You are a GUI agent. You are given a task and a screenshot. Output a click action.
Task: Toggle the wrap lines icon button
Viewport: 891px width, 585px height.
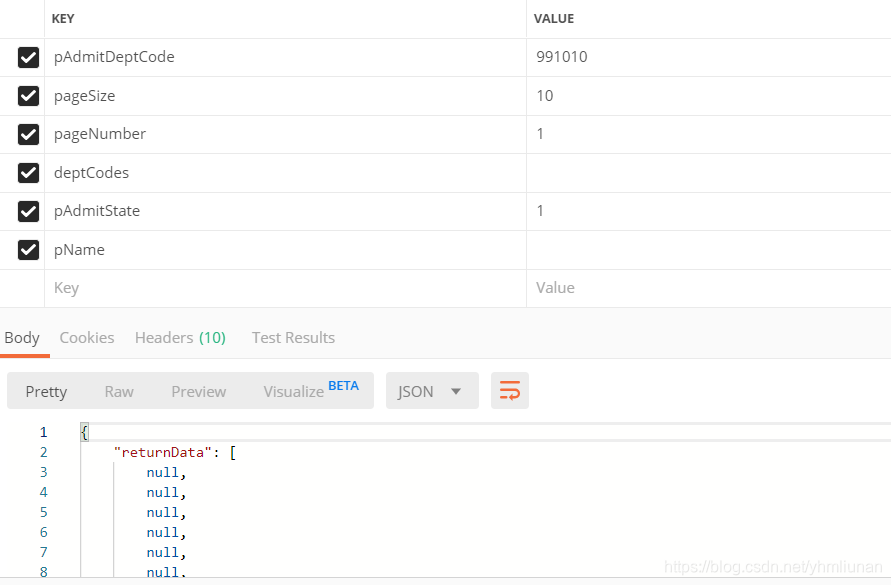click(510, 391)
